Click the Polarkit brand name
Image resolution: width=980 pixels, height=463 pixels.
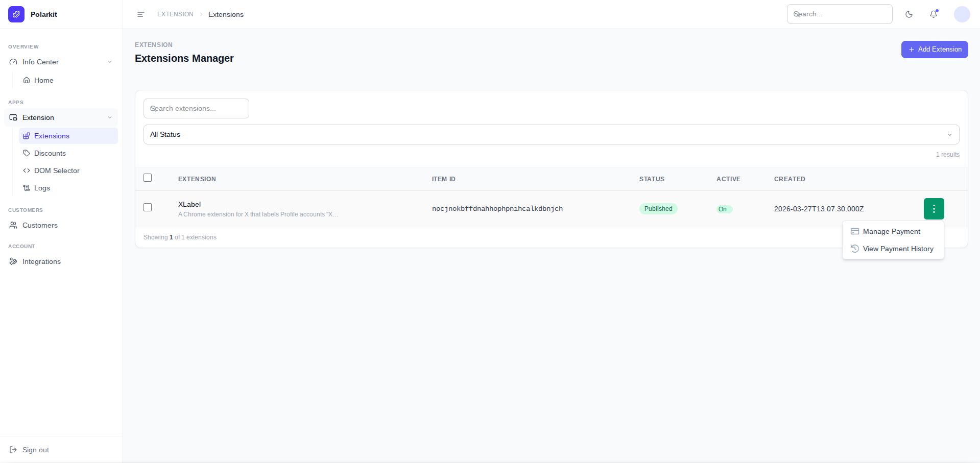pos(44,14)
